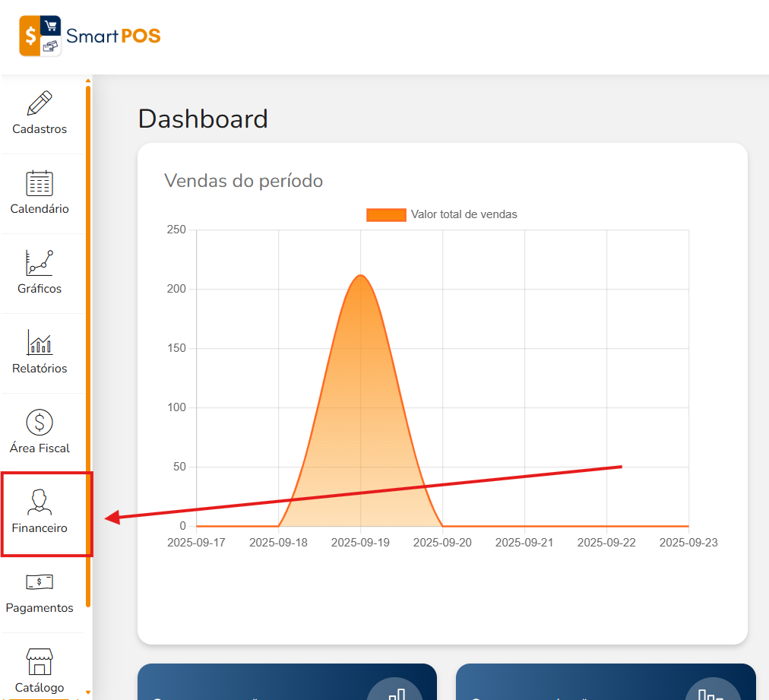
Task: Select the Calendário menu label
Action: click(40, 209)
